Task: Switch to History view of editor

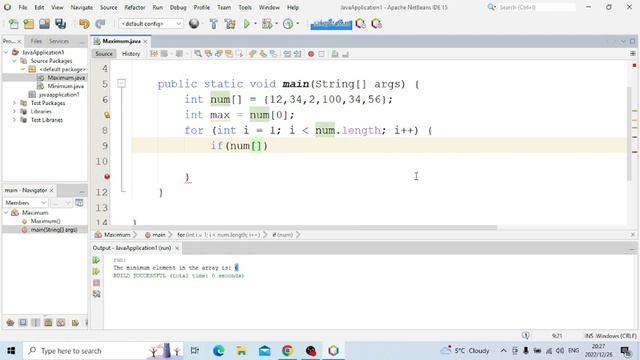Action: click(x=131, y=54)
